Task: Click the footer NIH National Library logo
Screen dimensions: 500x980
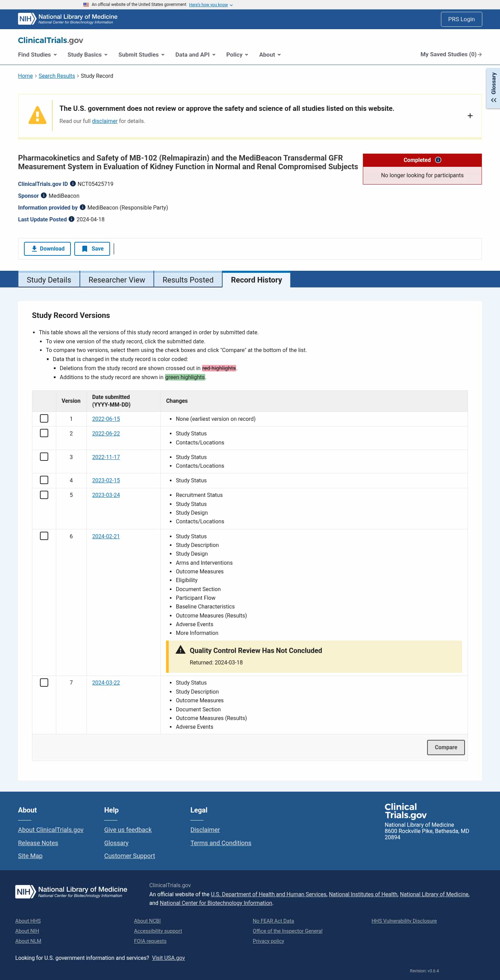Action: pos(71,891)
